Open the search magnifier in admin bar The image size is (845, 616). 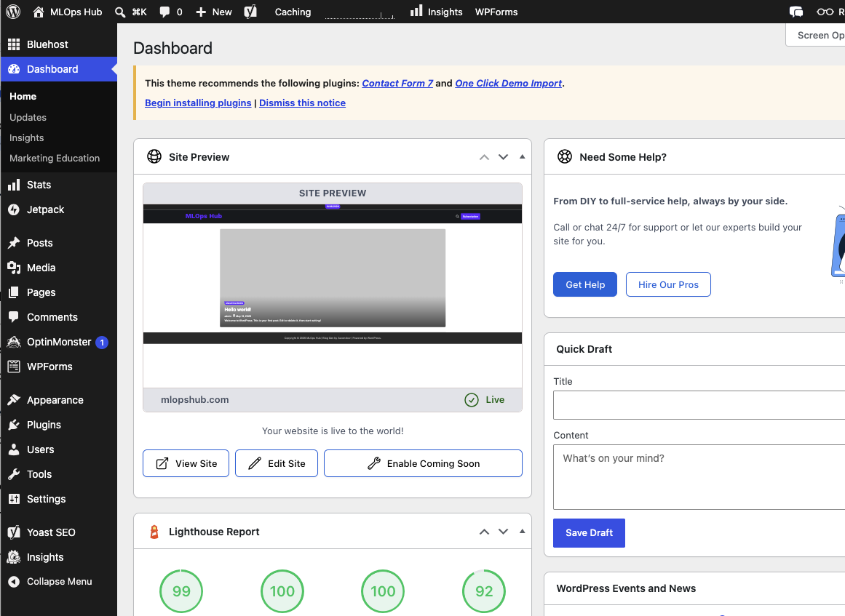tap(120, 12)
